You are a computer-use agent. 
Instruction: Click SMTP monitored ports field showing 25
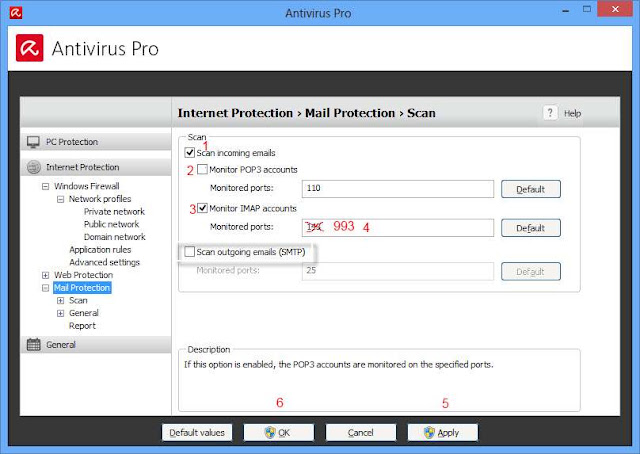[x=398, y=271]
